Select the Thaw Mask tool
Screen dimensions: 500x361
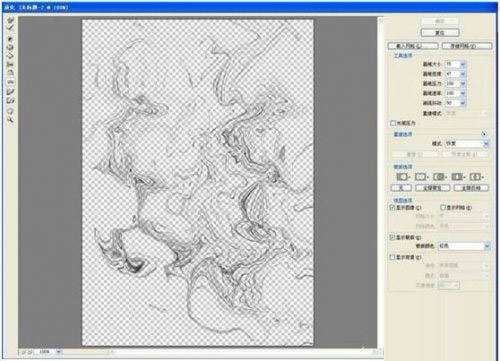(10, 100)
